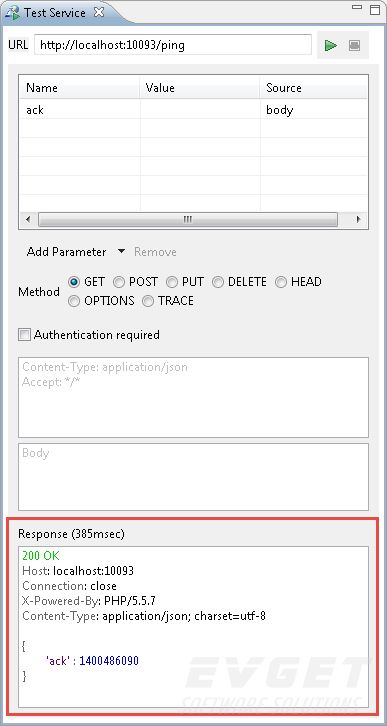Screen dimensions: 387x726
Task: Click the Value cell for ack parameter
Action: coord(200,110)
